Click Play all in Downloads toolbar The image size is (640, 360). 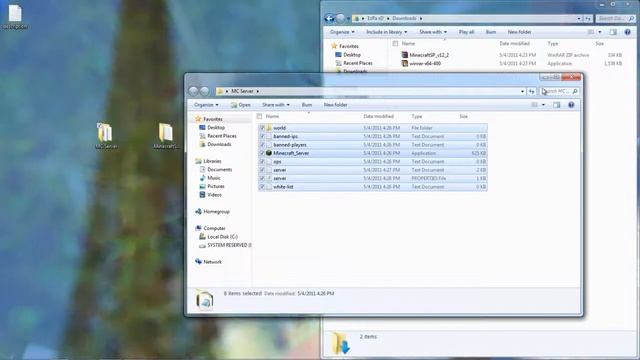pyautogui.click(x=466, y=32)
